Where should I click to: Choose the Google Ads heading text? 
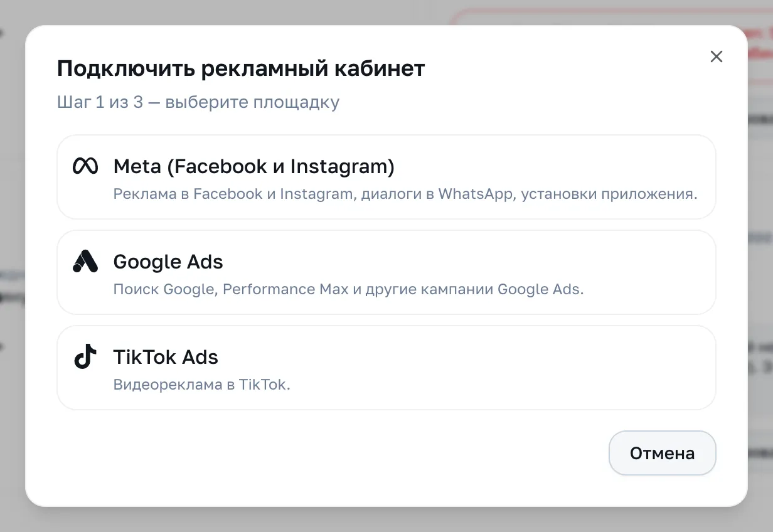coord(168,262)
